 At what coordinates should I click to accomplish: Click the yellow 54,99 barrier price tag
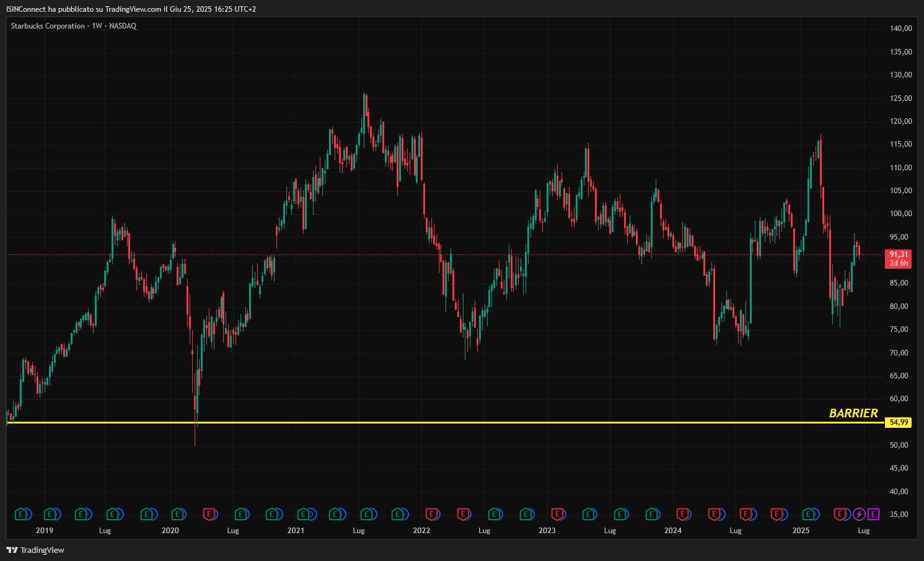[899, 422]
